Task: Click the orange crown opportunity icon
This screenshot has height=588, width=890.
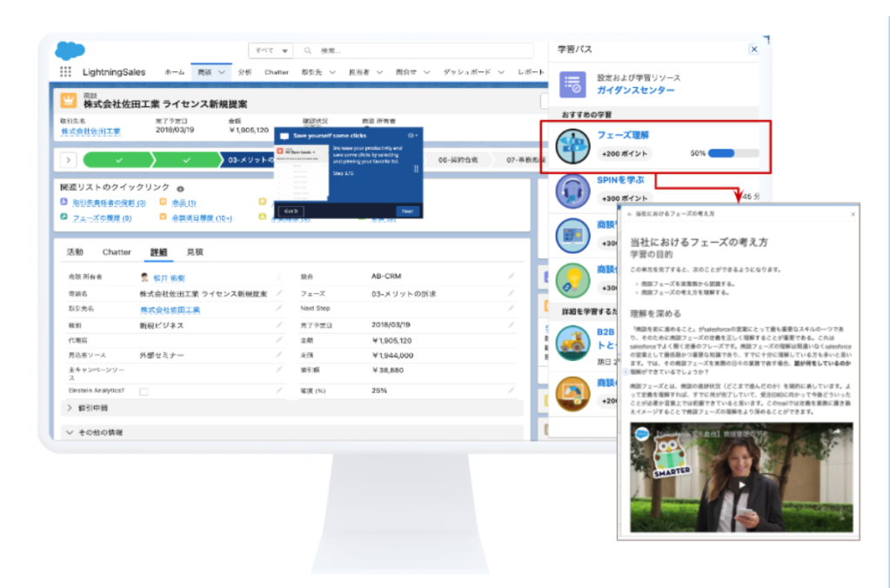Action: click(69, 100)
